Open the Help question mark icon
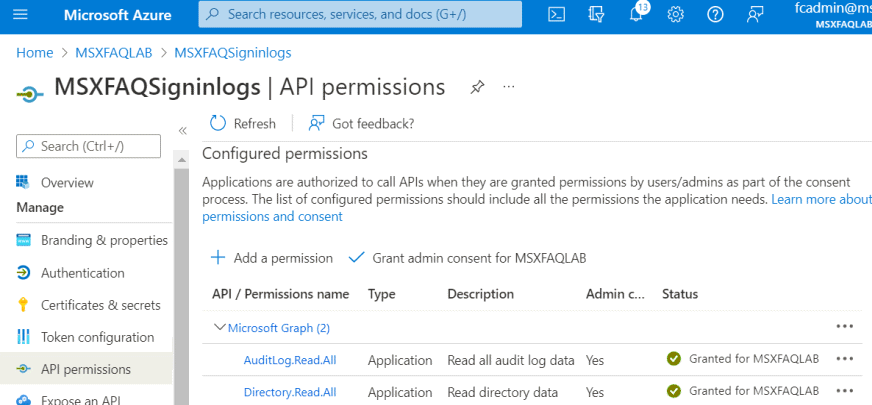The image size is (872, 405). (715, 14)
